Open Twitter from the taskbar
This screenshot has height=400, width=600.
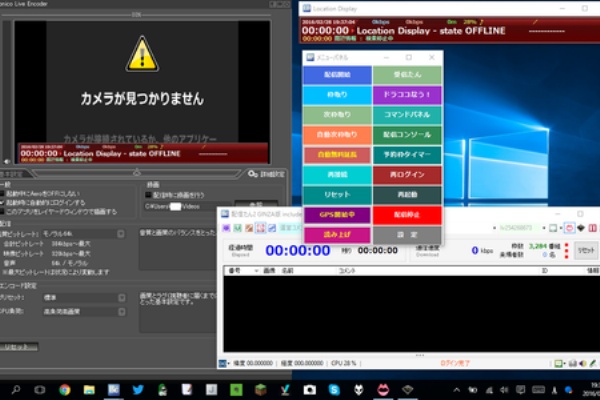point(138,390)
